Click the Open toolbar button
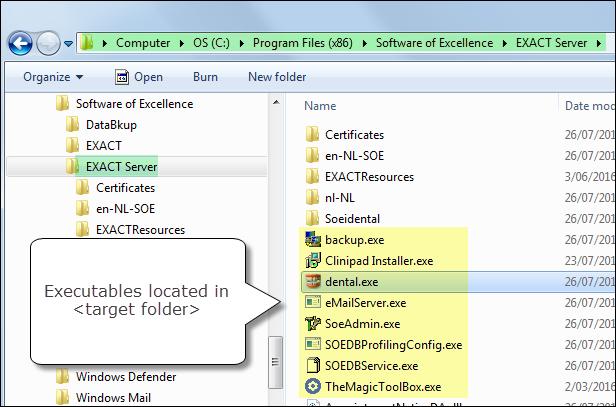Image resolution: width=616 pixels, height=407 pixels. click(138, 77)
